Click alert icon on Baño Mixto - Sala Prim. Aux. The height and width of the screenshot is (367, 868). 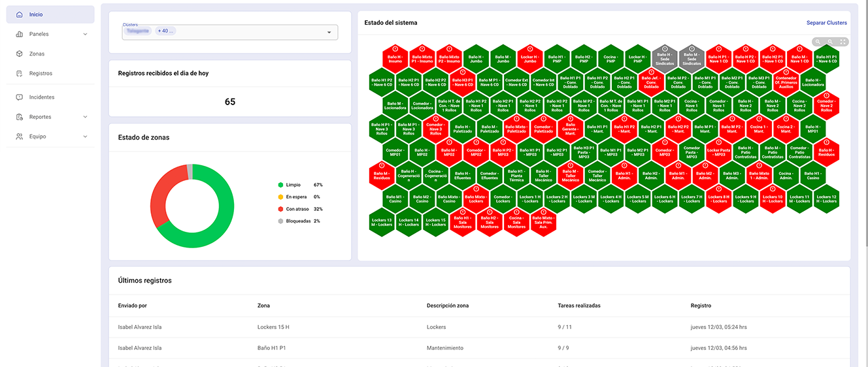coord(544,212)
